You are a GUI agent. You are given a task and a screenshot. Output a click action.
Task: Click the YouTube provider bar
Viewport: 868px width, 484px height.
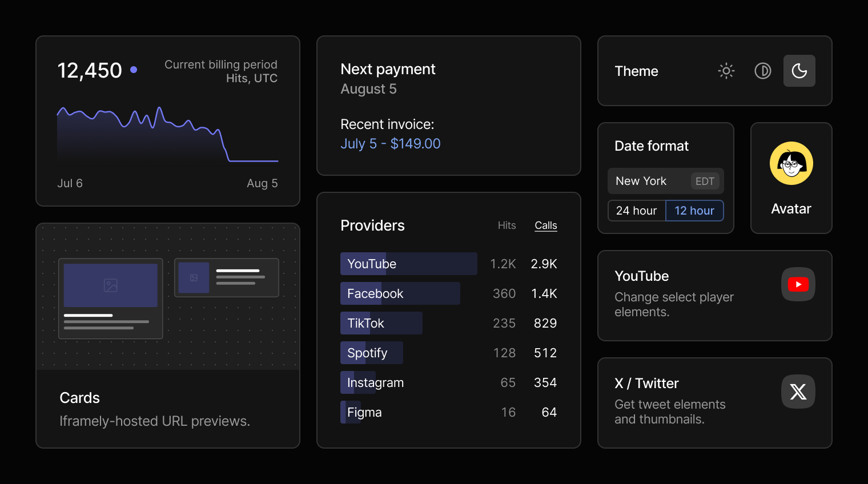[409, 264]
